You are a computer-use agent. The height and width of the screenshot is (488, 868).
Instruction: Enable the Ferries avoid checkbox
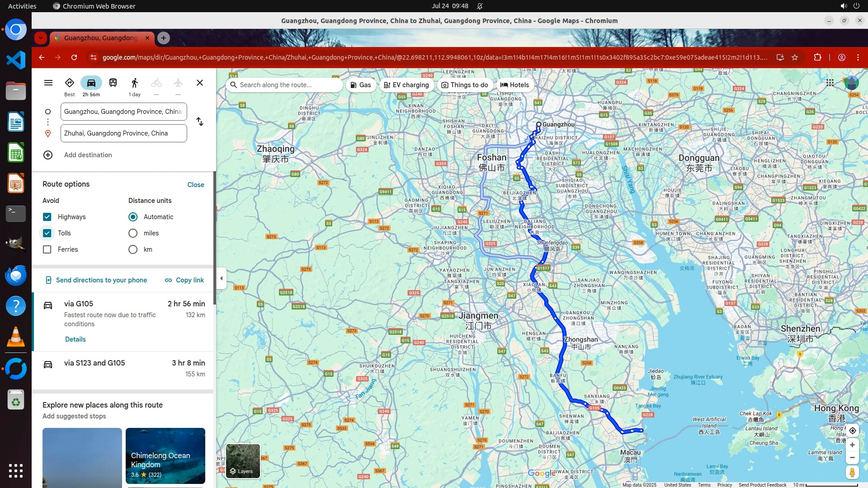[47, 249]
